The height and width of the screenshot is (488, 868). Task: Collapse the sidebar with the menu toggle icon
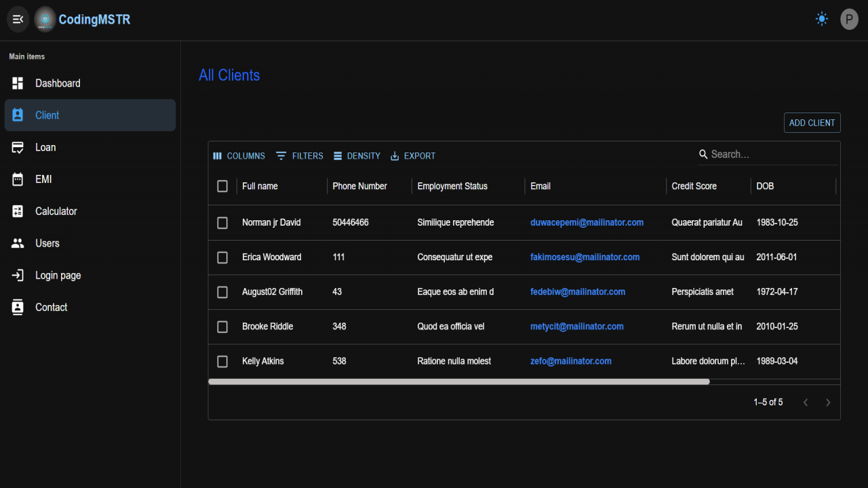(x=18, y=19)
